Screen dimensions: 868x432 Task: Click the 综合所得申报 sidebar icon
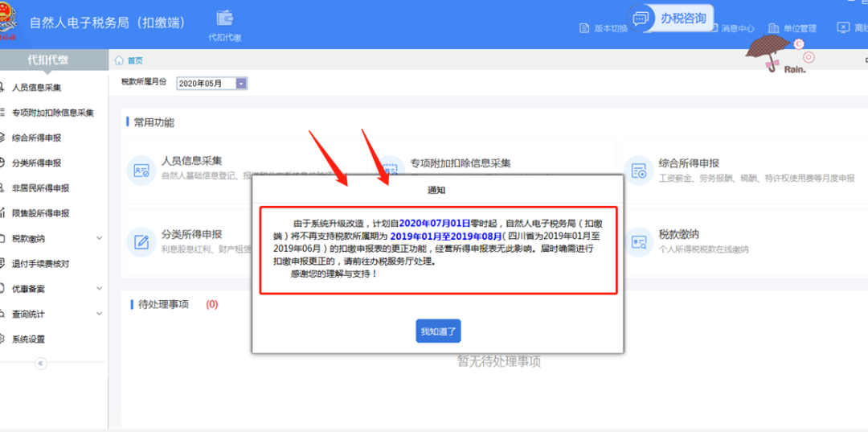click(2, 138)
